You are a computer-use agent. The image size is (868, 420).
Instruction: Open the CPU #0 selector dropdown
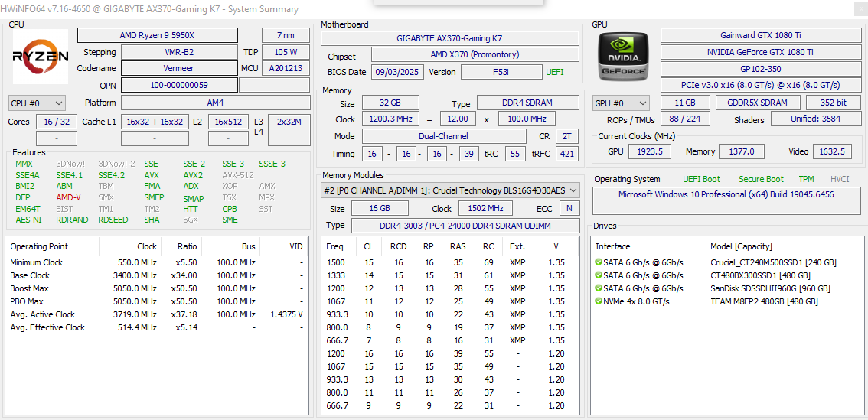37,103
